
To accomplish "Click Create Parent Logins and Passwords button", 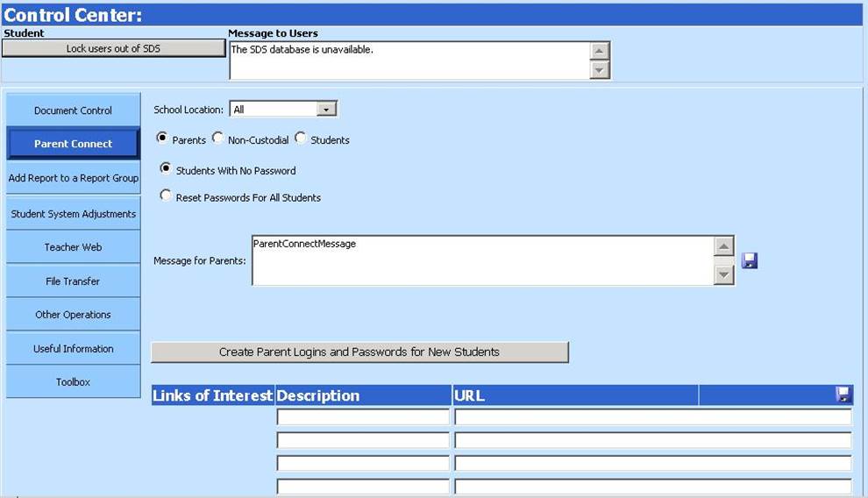I will coord(359,352).
